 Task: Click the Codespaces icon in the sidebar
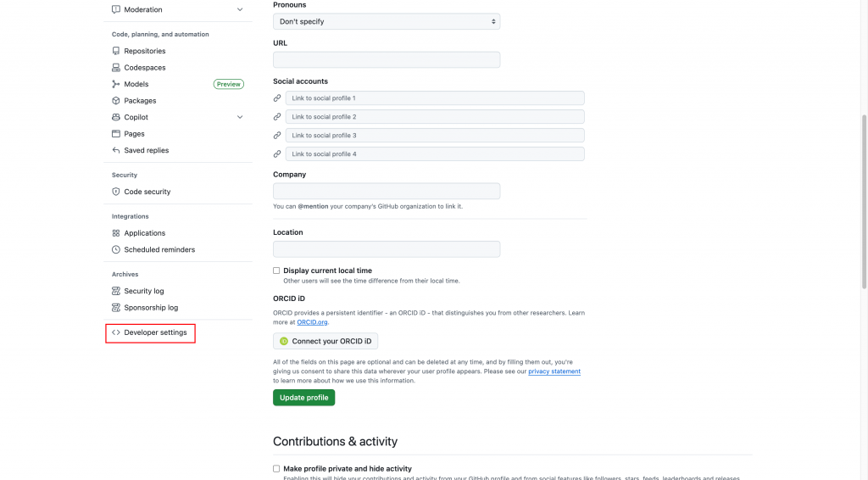(x=116, y=68)
